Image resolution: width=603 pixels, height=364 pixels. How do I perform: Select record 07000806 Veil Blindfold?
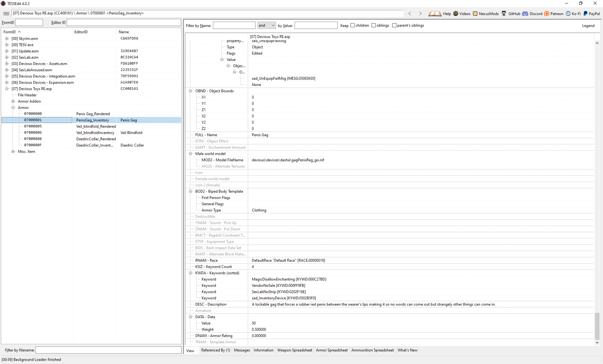(x=91, y=132)
